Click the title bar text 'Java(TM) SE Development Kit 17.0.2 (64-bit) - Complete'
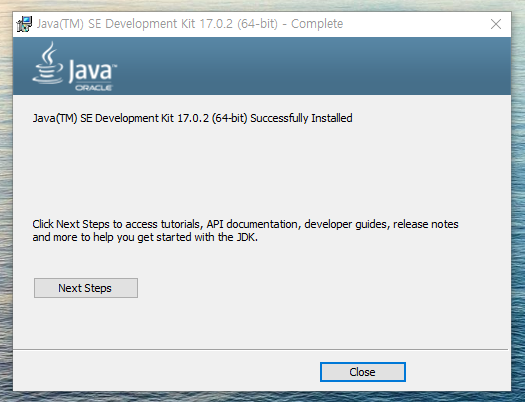525x402 pixels. click(x=190, y=24)
